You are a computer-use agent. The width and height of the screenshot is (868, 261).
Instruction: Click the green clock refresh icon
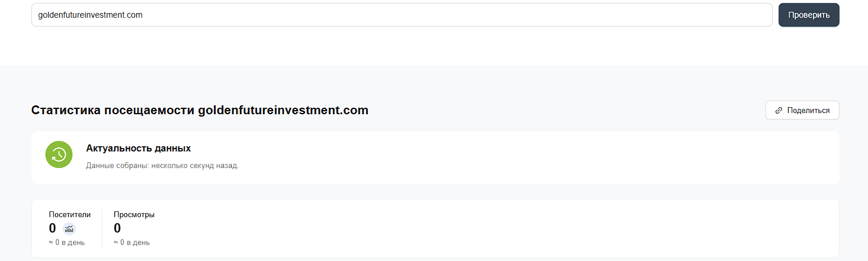[59, 154]
